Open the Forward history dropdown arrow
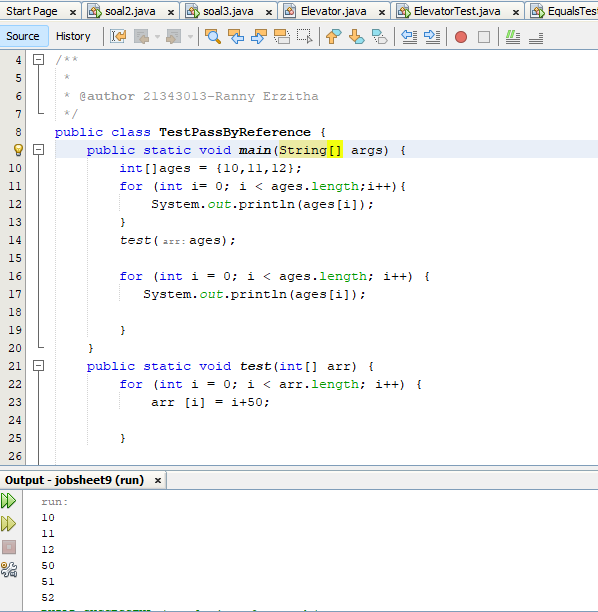 [x=190, y=37]
